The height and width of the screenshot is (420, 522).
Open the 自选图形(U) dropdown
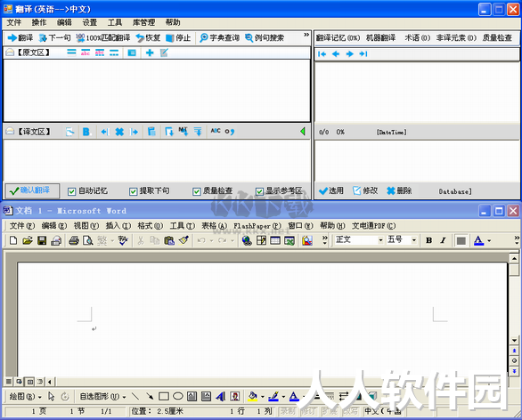click(x=102, y=396)
